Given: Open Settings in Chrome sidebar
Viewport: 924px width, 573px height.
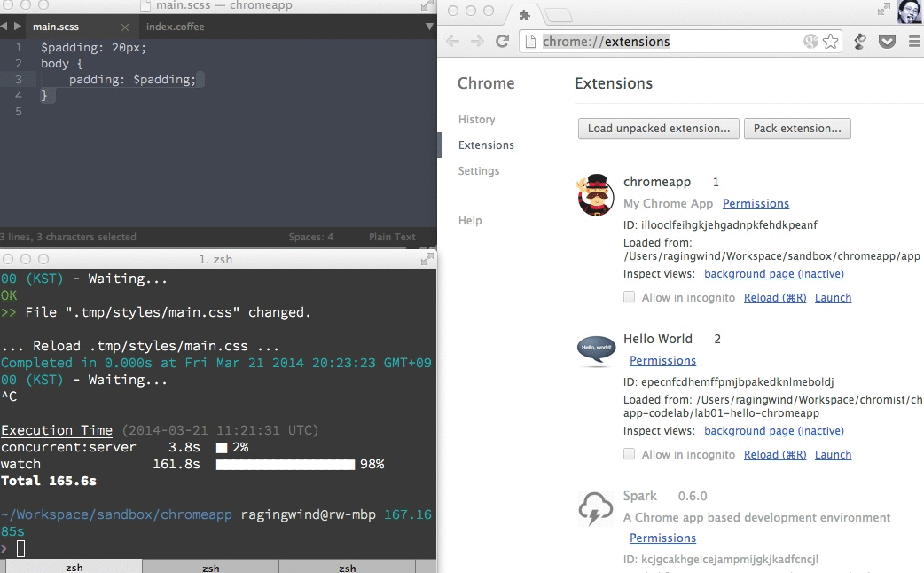Looking at the screenshot, I should [x=479, y=170].
